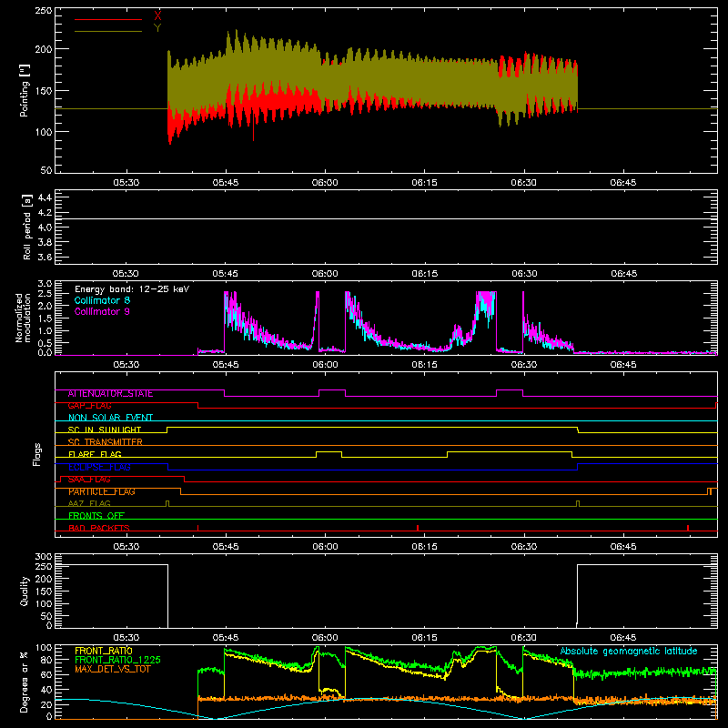Click the vertical 'Flags' axis title

tap(36, 454)
